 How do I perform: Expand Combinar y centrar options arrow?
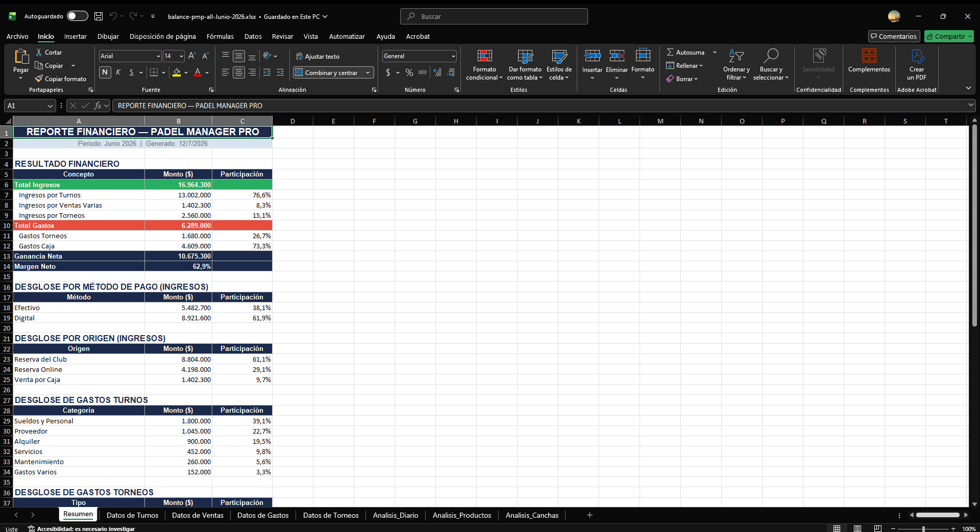pyautogui.click(x=368, y=73)
